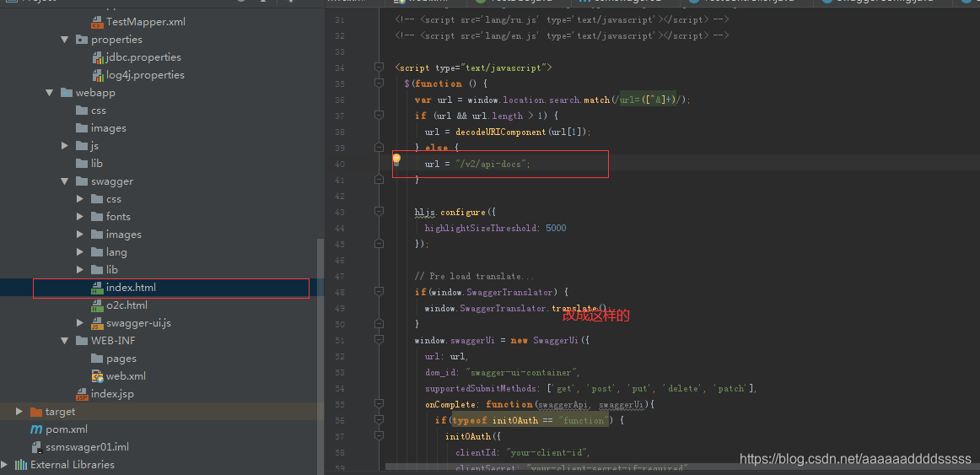This screenshot has width=980, height=475.
Task: Expand the css folder inside swagger
Action: [79, 199]
